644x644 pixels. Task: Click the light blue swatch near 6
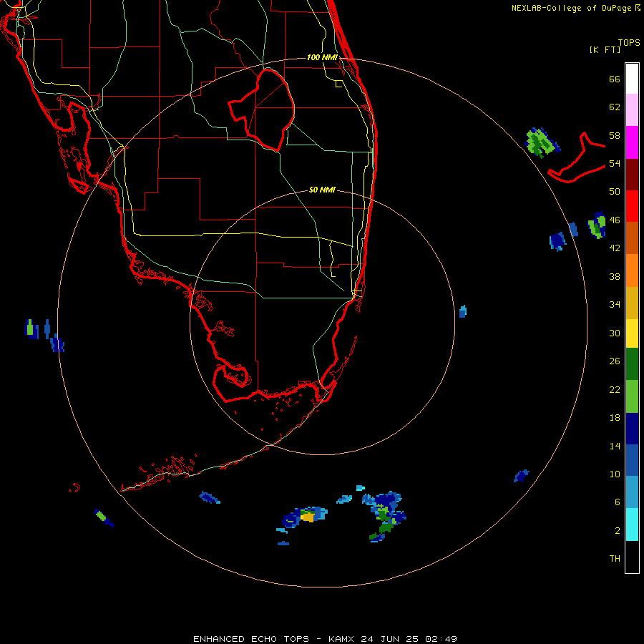pos(632,492)
